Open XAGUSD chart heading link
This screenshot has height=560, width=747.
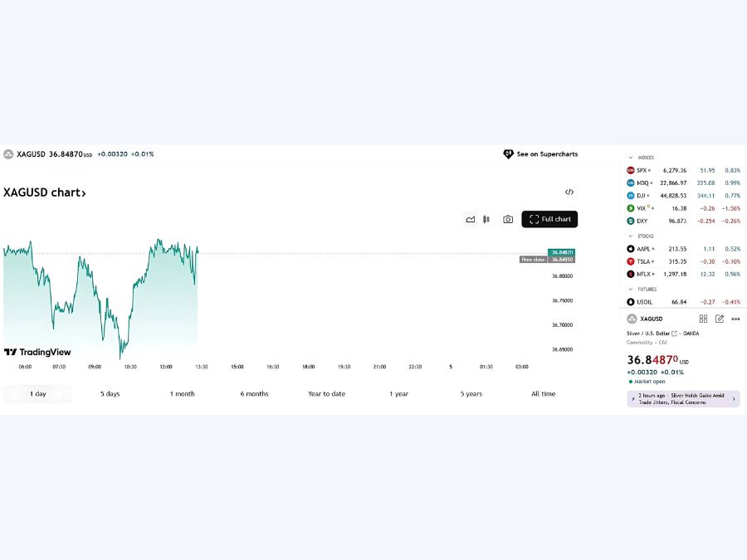44,192
